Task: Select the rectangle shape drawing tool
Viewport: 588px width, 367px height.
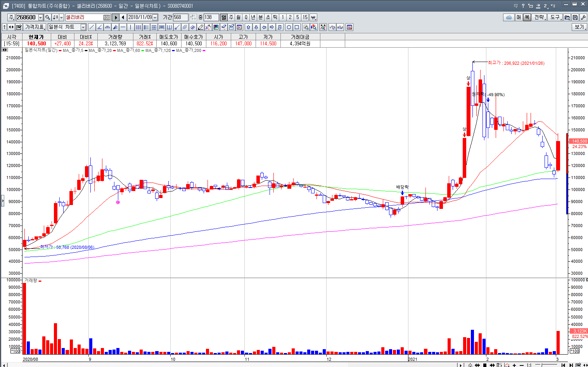Action: [x=297, y=27]
